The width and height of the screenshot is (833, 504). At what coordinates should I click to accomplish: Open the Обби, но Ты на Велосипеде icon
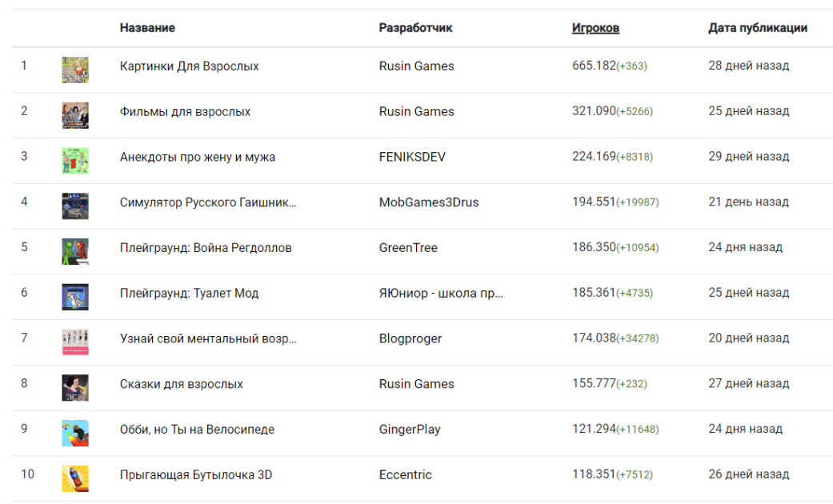click(75, 433)
